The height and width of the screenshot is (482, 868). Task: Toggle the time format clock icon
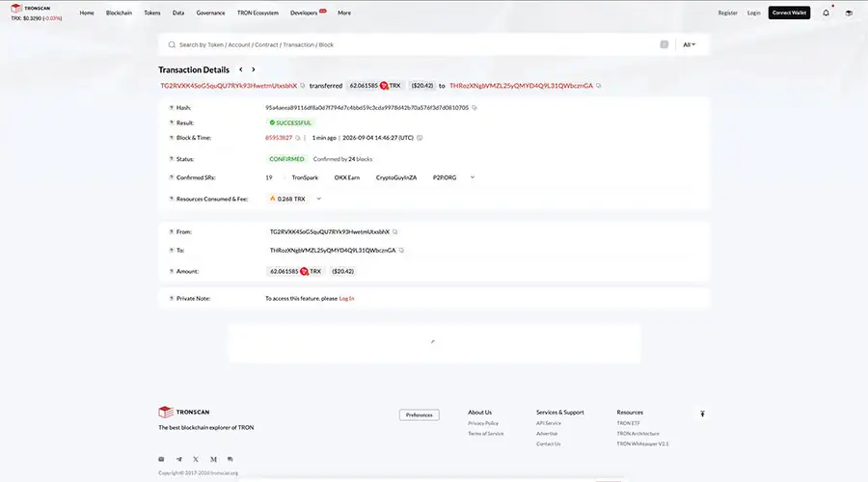tap(420, 138)
